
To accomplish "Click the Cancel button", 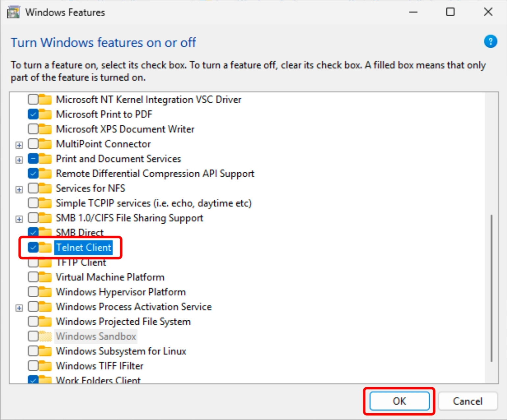I will point(468,401).
